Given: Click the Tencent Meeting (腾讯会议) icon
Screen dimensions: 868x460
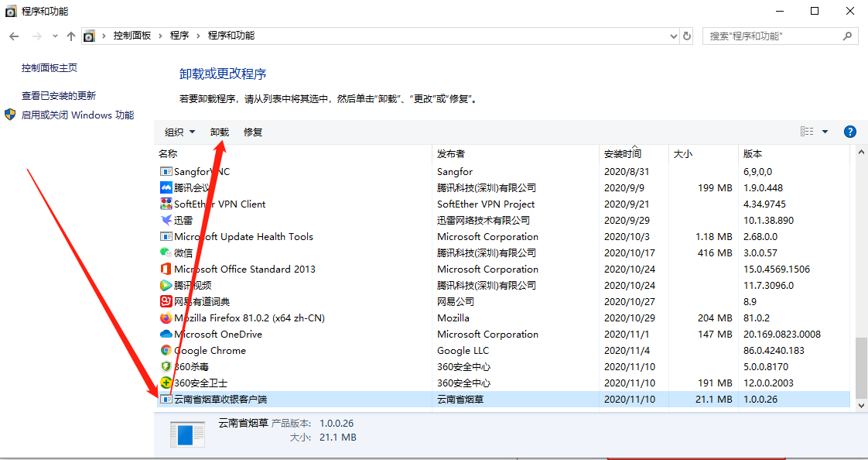Looking at the screenshot, I should pyautogui.click(x=166, y=188).
